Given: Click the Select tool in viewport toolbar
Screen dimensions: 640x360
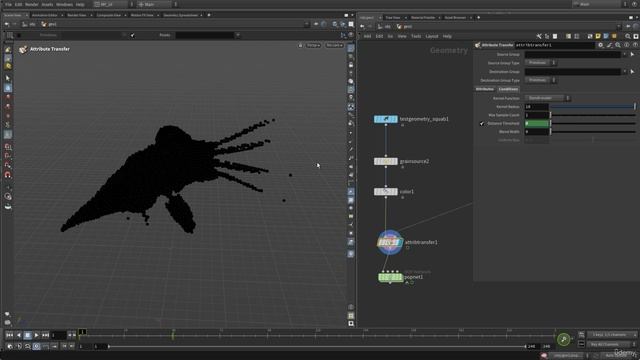Looking at the screenshot, I should [x=8, y=78].
